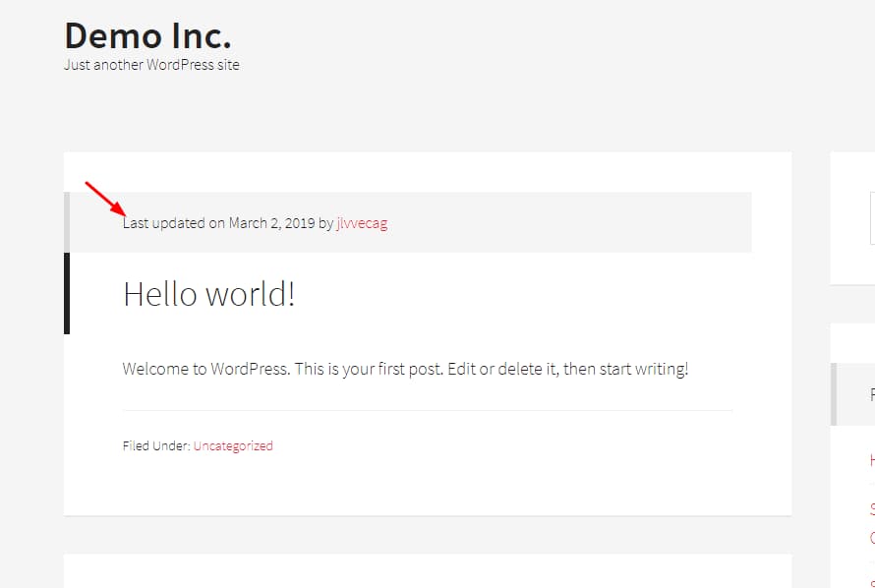Viewport: 875px width, 588px height.
Task: Click the Just another WordPress site tagline
Action: click(x=151, y=65)
